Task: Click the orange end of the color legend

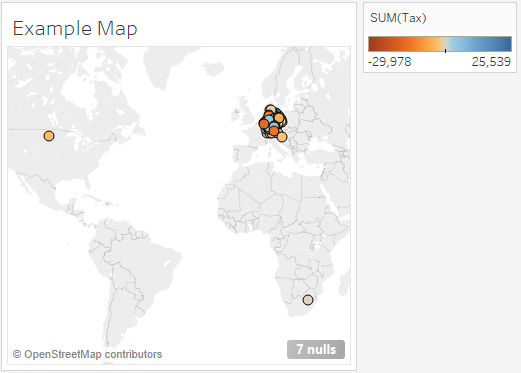Action: tap(375, 44)
